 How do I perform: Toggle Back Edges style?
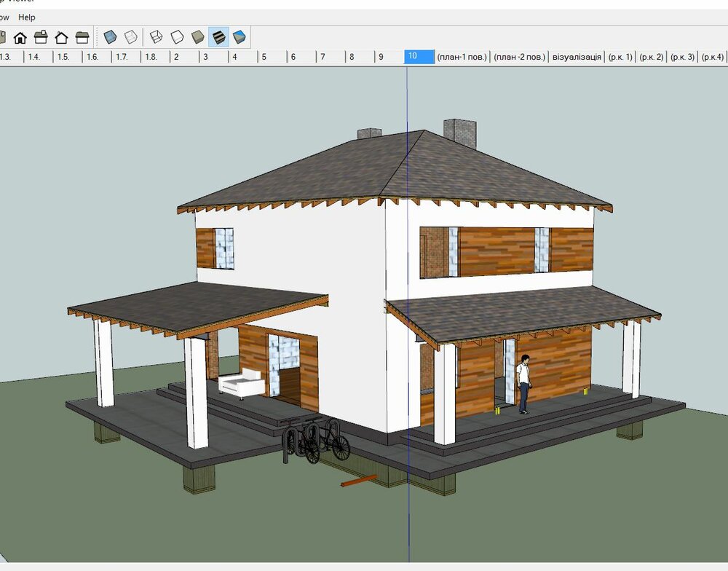pos(130,36)
